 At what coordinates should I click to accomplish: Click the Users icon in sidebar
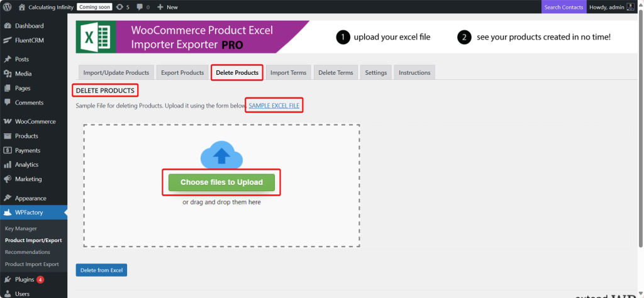coord(8,294)
